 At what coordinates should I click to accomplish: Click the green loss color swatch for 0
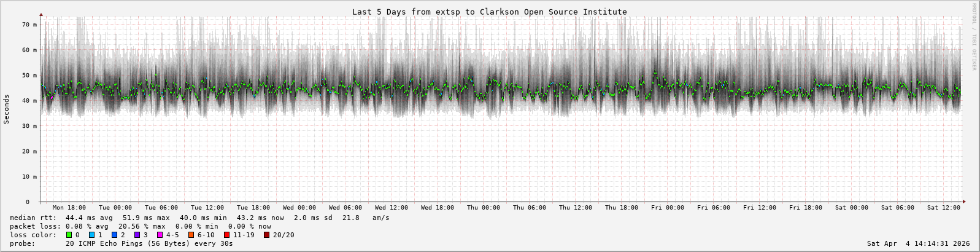(69, 235)
